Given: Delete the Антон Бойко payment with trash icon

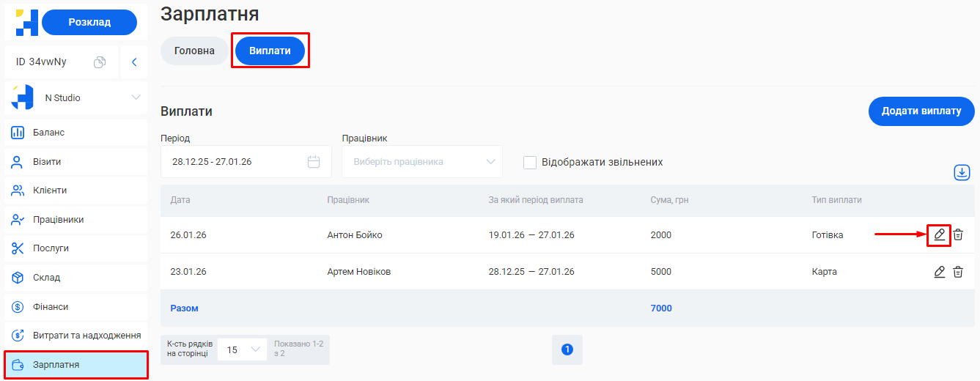Looking at the screenshot, I should [958, 235].
